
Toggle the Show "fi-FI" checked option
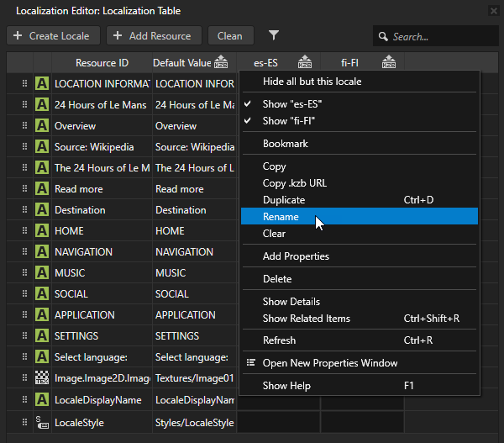click(x=291, y=121)
